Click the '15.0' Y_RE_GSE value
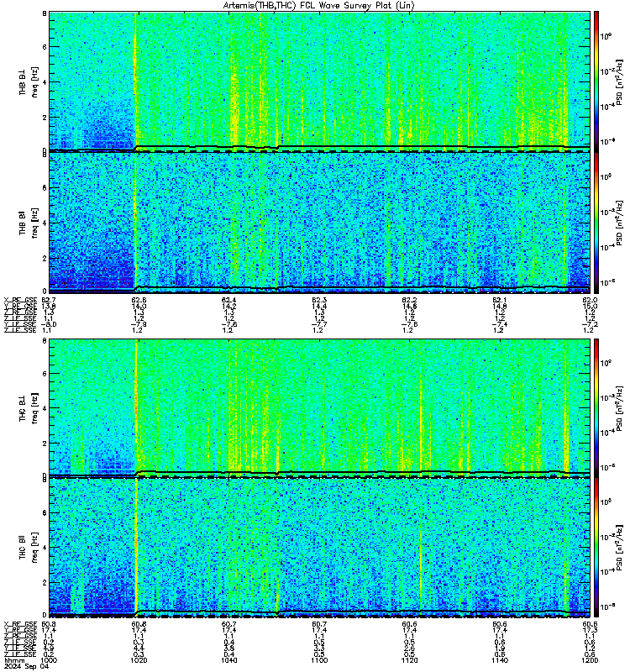The height and width of the screenshot is (672, 630). click(591, 307)
